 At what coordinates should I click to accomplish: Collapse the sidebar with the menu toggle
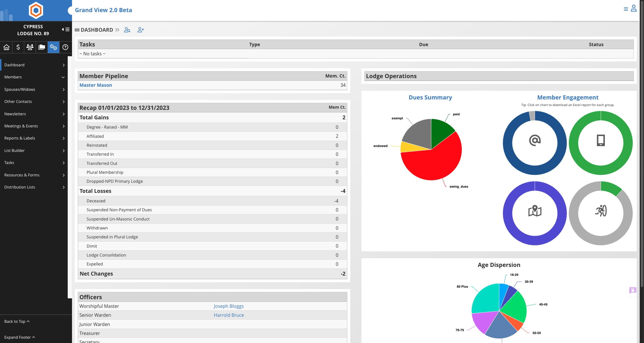66,29
